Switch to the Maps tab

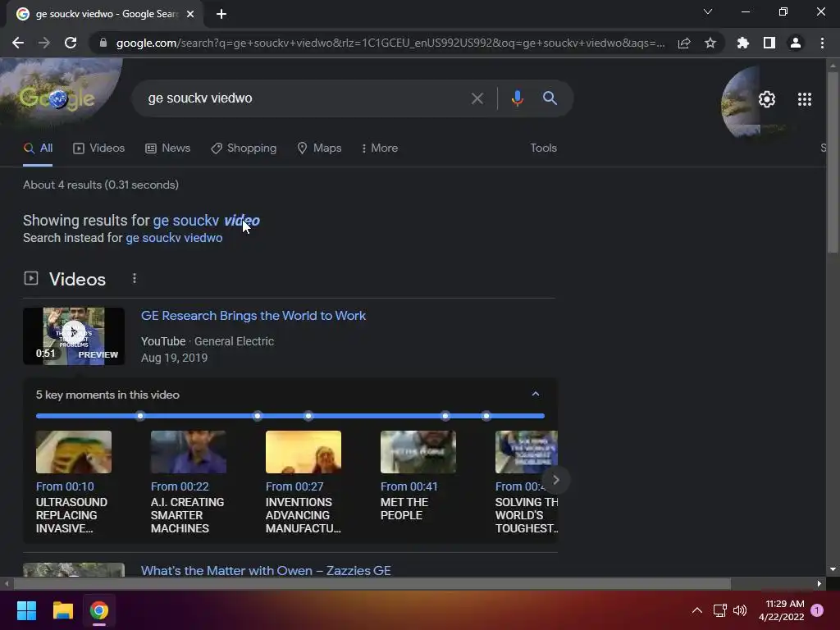319,148
